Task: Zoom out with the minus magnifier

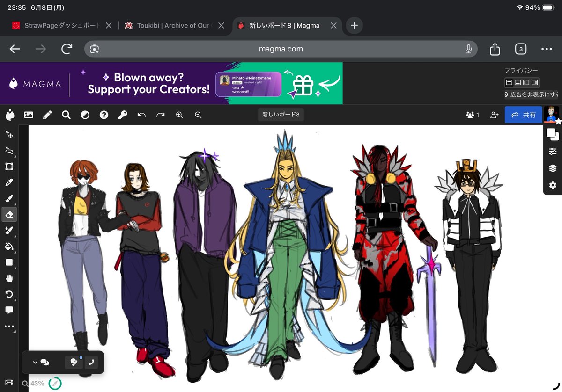Action: click(x=198, y=115)
